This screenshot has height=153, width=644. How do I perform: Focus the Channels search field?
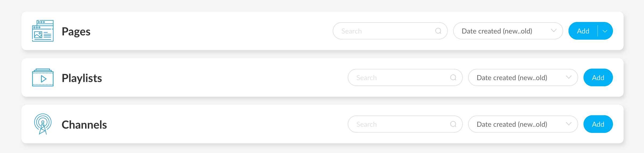[400, 124]
